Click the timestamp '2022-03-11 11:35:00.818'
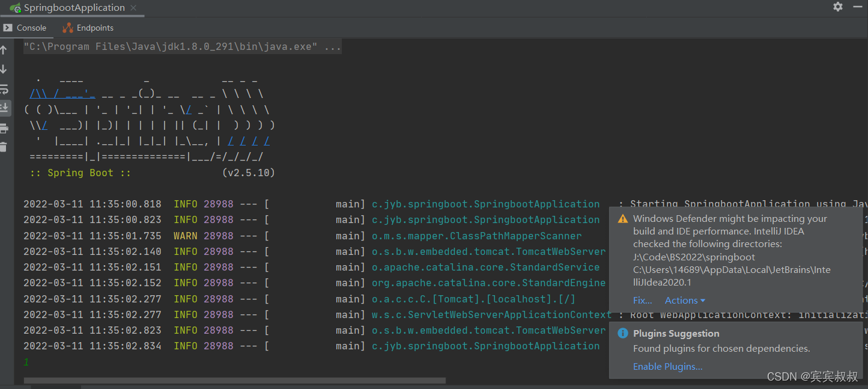 (x=93, y=204)
